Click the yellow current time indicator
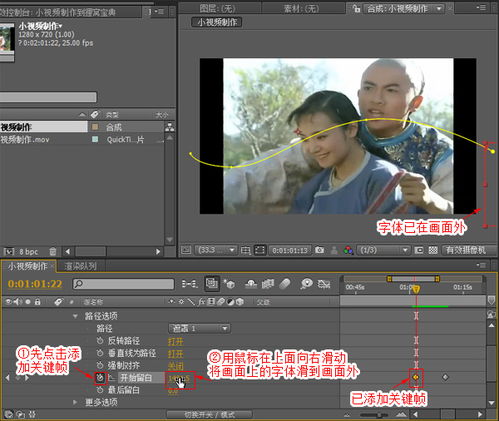 (x=416, y=289)
